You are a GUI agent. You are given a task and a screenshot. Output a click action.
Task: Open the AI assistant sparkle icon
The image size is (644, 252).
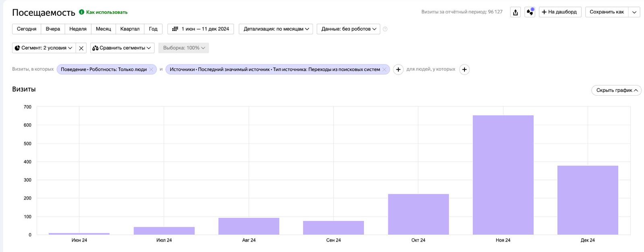click(530, 12)
